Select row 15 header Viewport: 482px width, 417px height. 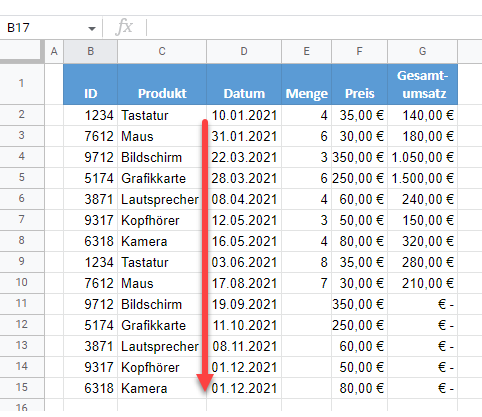tap(22, 388)
